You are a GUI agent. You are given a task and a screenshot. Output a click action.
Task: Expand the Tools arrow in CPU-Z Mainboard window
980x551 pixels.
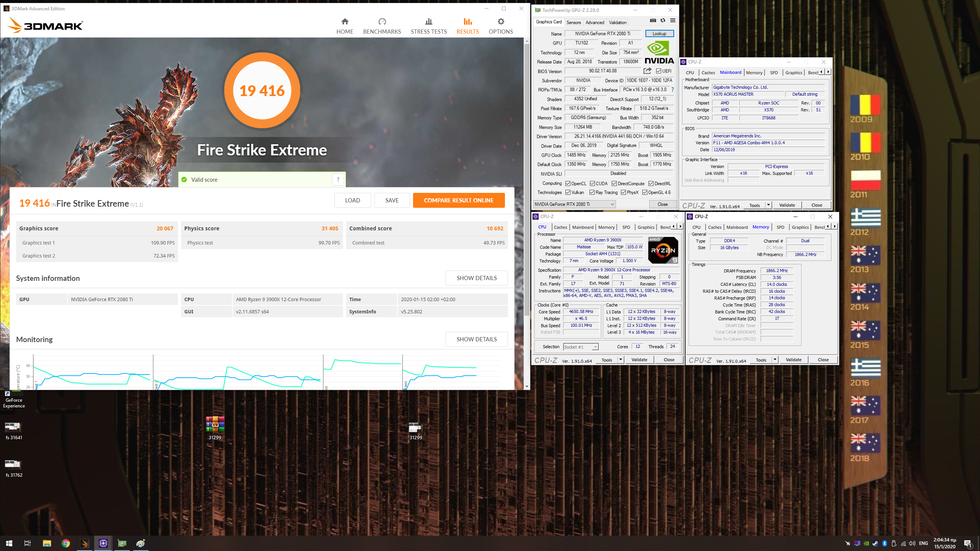tap(768, 205)
